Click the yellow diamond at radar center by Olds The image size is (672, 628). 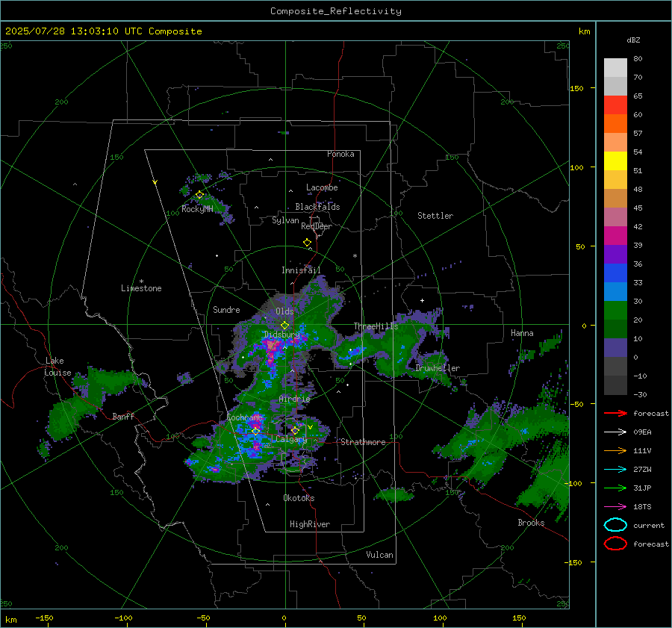point(284,326)
